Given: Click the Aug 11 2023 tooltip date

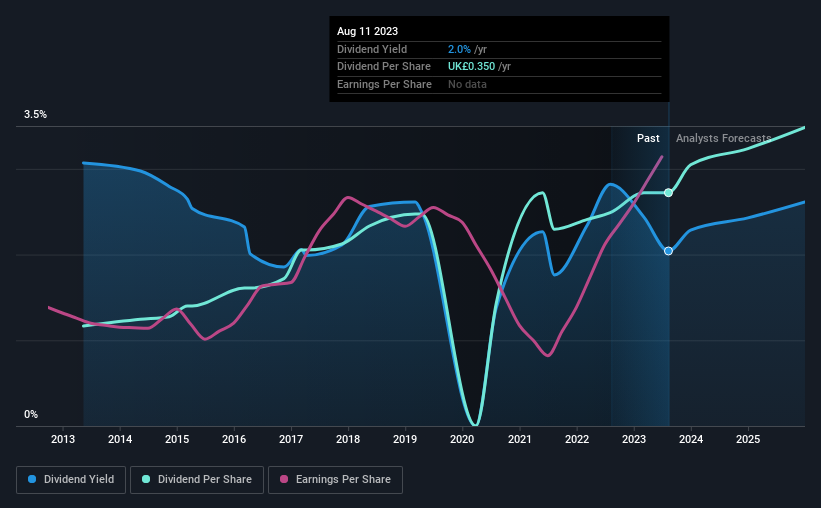Looking at the screenshot, I should tap(368, 31).
